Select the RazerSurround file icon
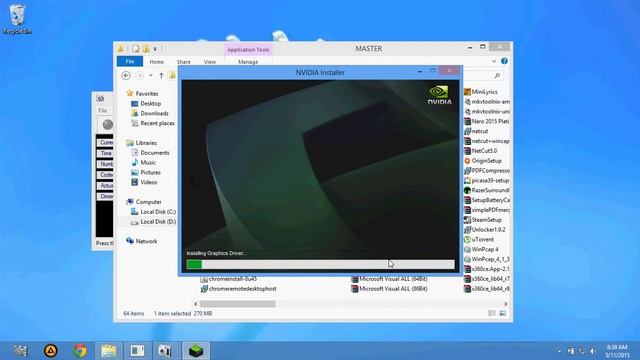Screen dimensions: 640x360 pos(467,190)
